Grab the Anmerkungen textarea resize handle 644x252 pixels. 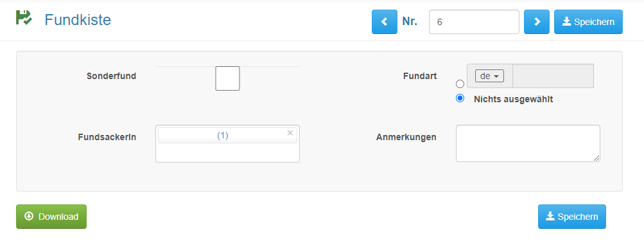[x=596, y=158]
